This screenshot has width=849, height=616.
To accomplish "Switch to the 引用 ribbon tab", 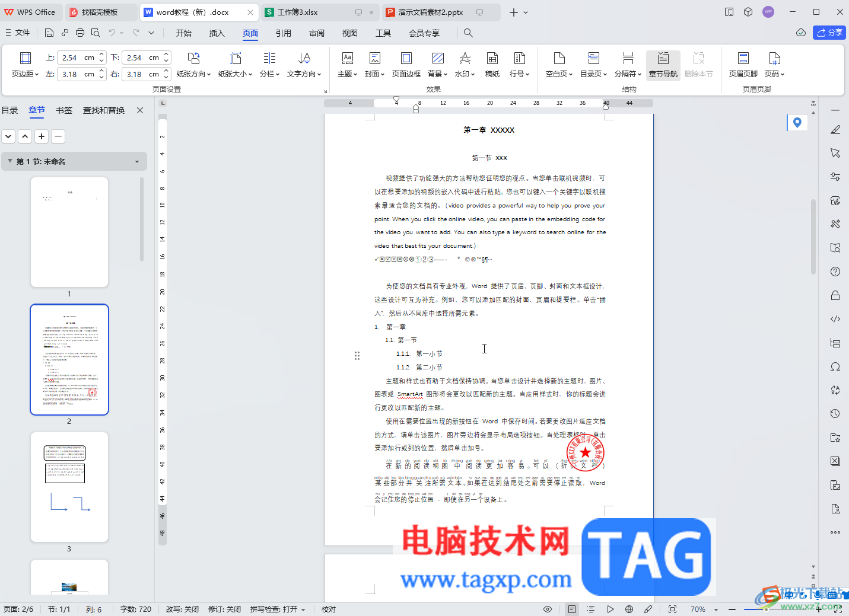I will pyautogui.click(x=284, y=33).
